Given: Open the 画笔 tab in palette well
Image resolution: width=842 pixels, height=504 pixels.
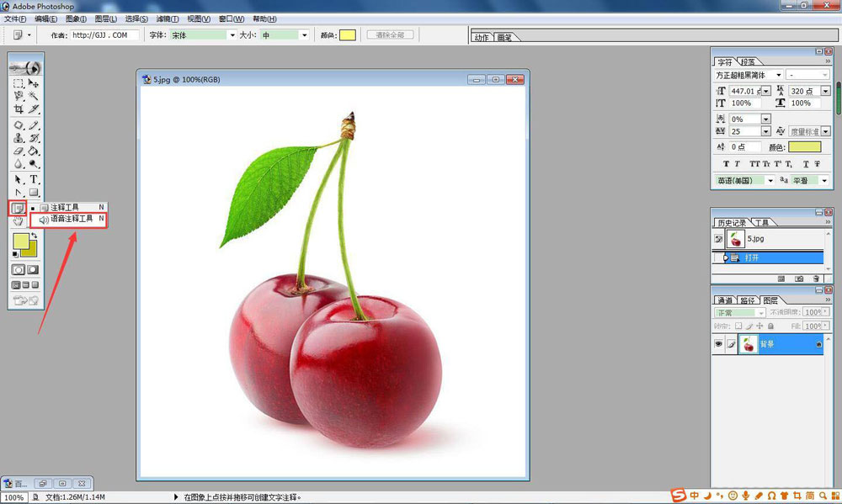Looking at the screenshot, I should coord(504,38).
